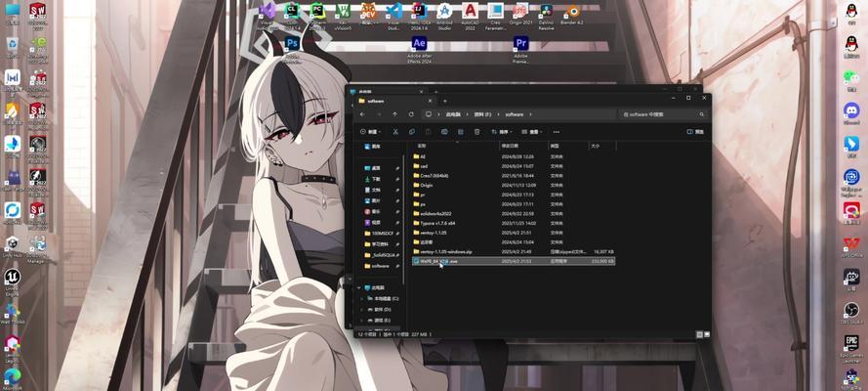The width and height of the screenshot is (868, 391).
Task: Open the New item dropdown in Explorer
Action: pos(370,132)
